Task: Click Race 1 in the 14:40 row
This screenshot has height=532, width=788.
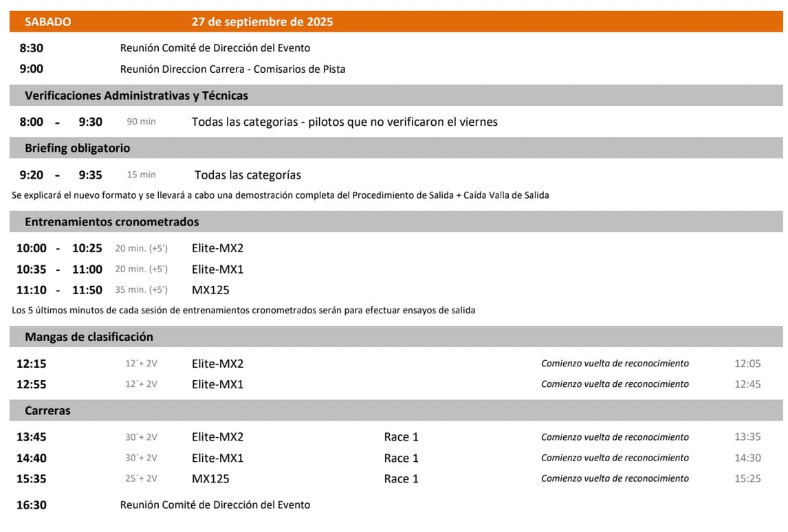Action: coord(401,458)
